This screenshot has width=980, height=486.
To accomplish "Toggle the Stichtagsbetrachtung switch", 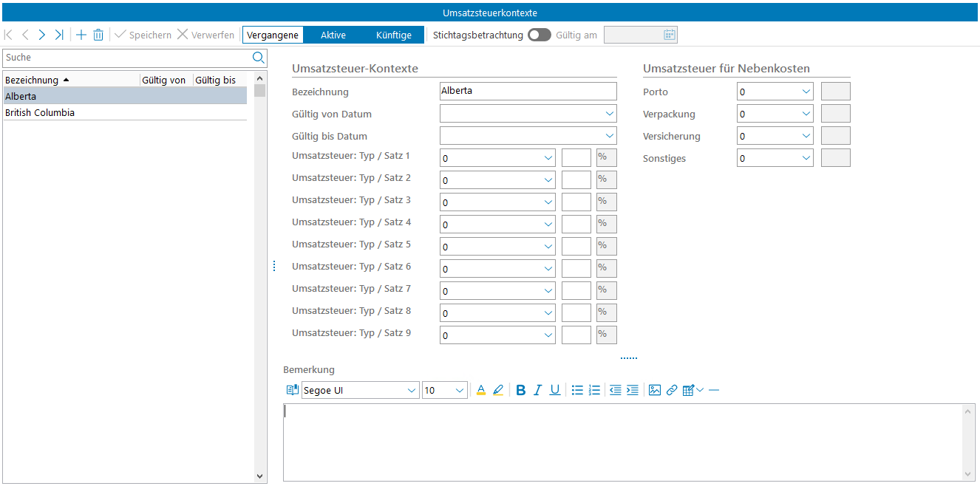I will 539,35.
